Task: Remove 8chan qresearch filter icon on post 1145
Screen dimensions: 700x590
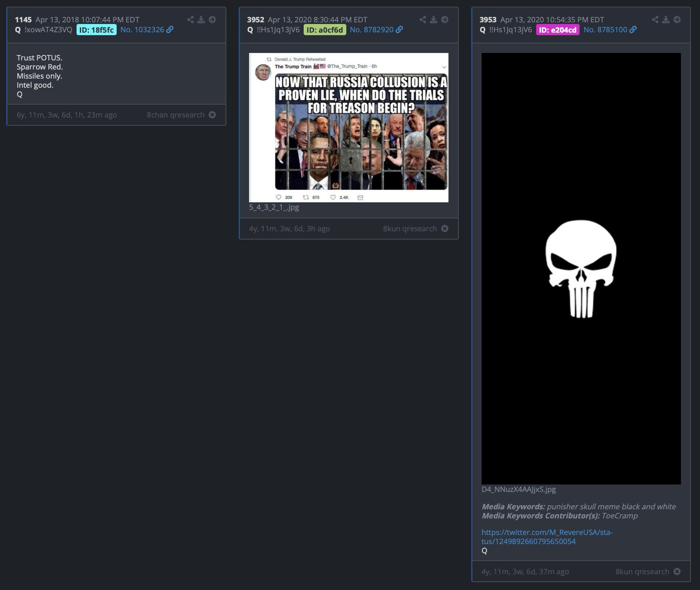Action: click(212, 115)
